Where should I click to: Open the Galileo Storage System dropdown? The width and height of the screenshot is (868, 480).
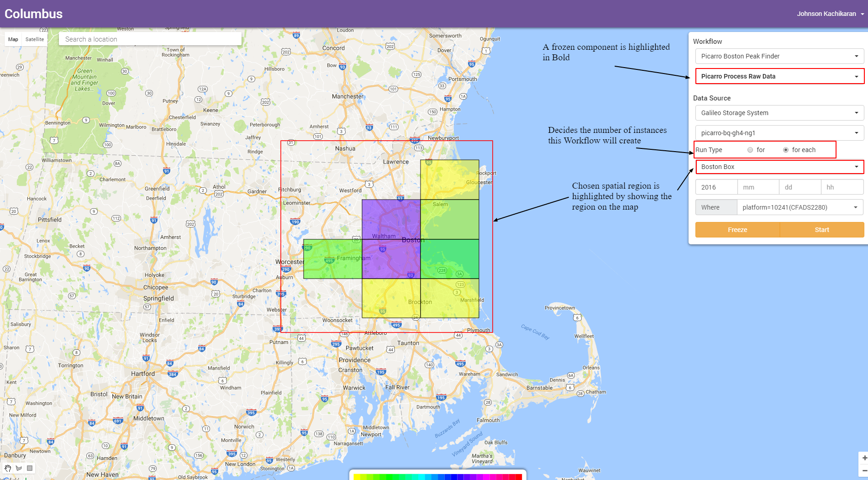click(779, 113)
